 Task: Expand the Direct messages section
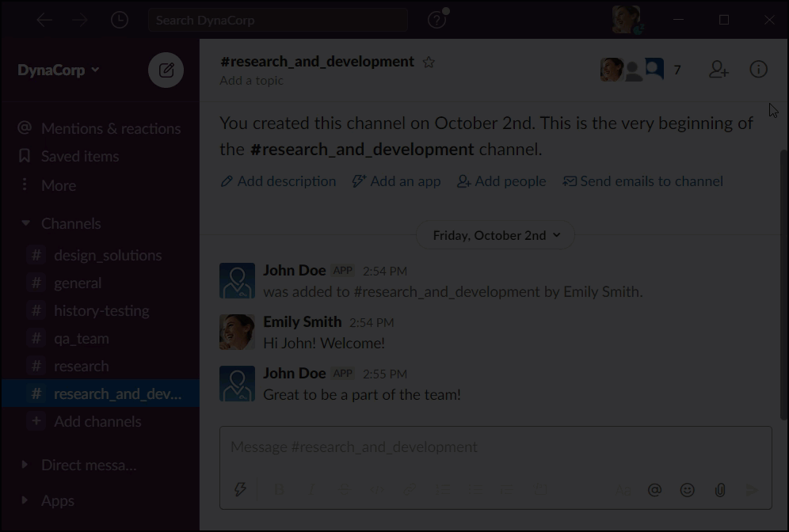[24, 465]
